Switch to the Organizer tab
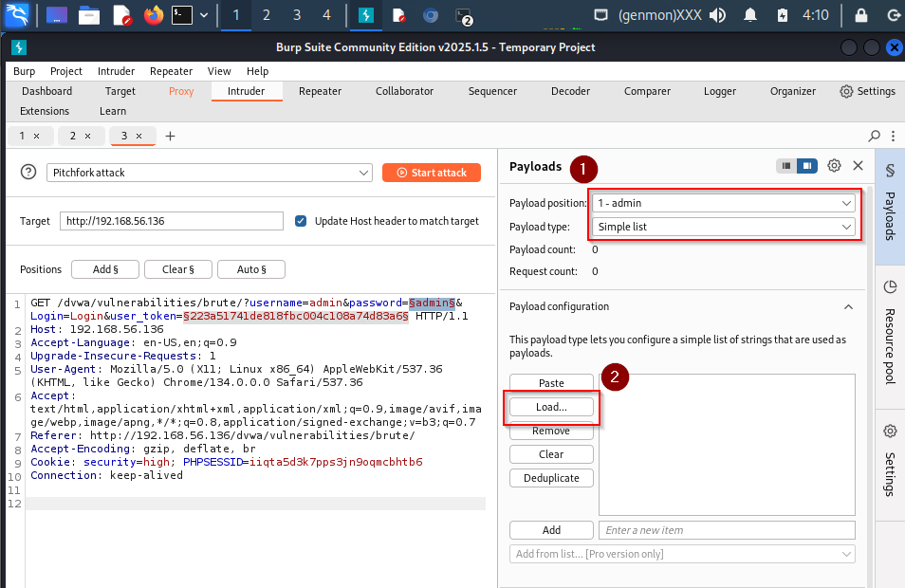The width and height of the screenshot is (905, 588). 792,91
